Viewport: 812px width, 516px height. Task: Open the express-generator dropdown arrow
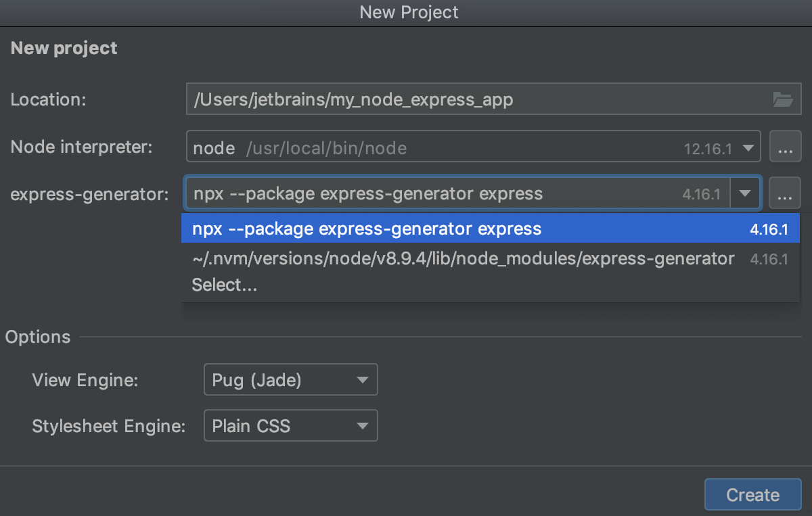tap(745, 193)
